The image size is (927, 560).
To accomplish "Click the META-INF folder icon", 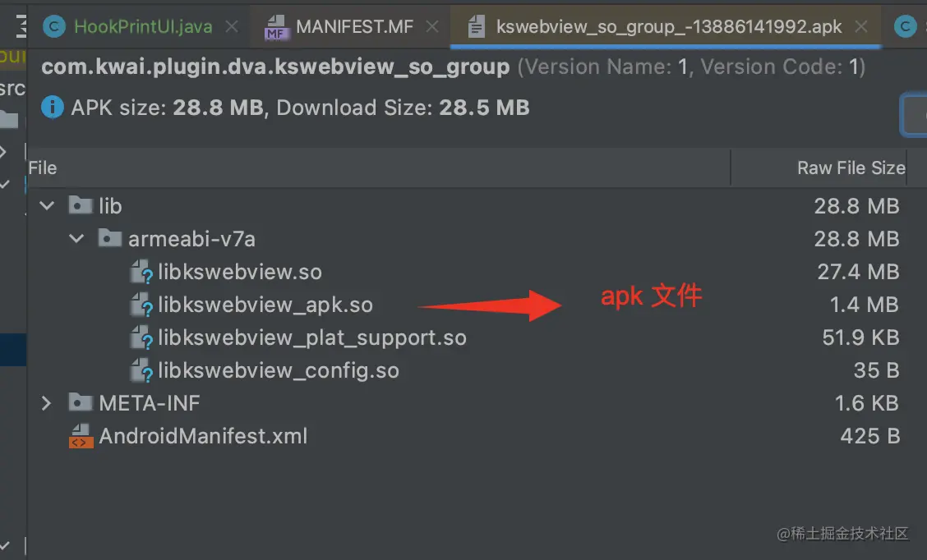I will tap(81, 402).
